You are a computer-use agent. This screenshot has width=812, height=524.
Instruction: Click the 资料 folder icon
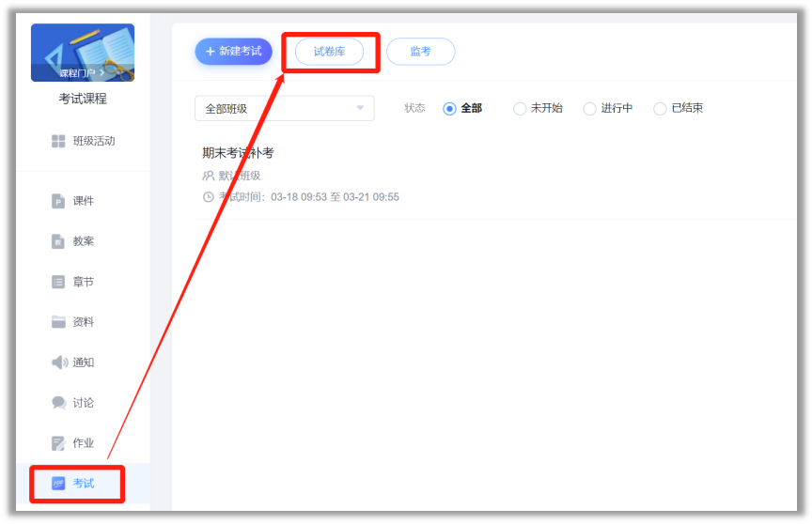coord(58,322)
